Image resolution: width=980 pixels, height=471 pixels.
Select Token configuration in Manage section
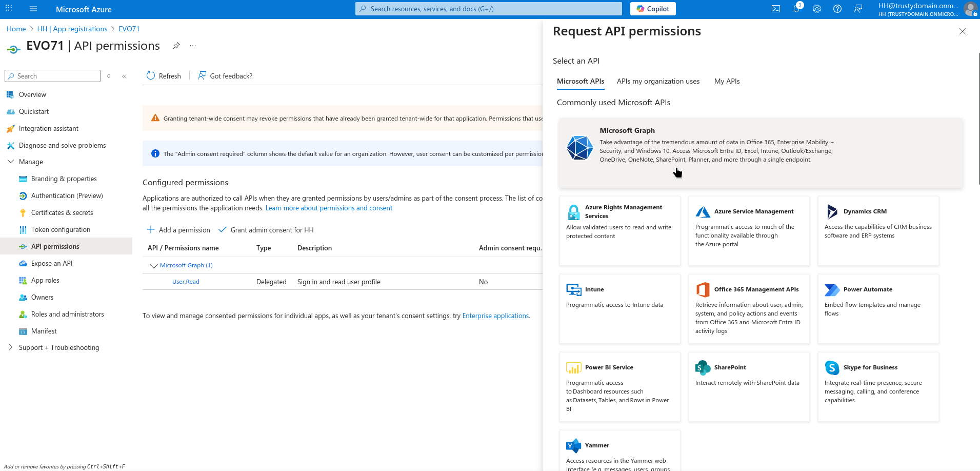coord(61,229)
